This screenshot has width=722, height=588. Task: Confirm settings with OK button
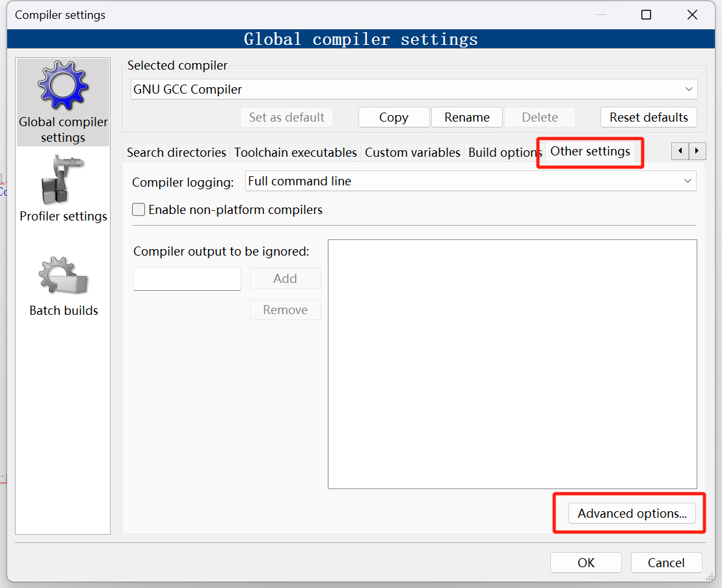pos(585,563)
